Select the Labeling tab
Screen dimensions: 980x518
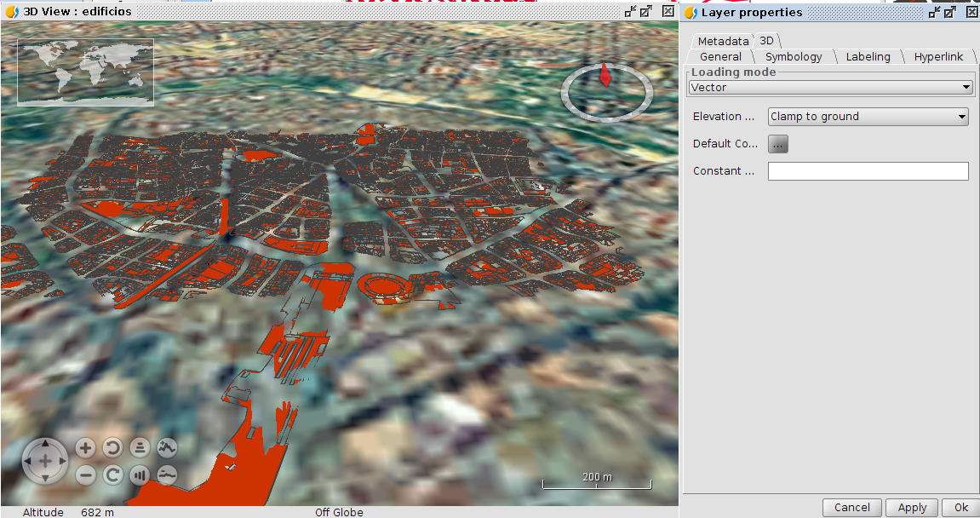(x=868, y=57)
